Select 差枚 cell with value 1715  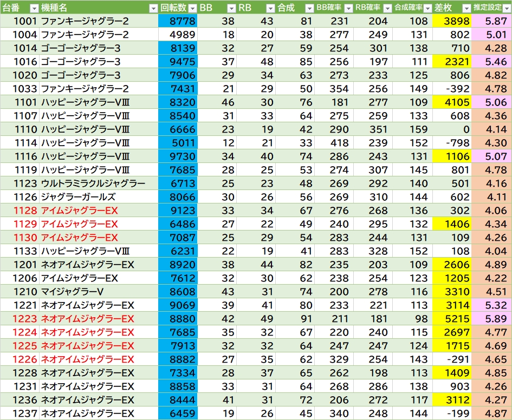coord(452,346)
